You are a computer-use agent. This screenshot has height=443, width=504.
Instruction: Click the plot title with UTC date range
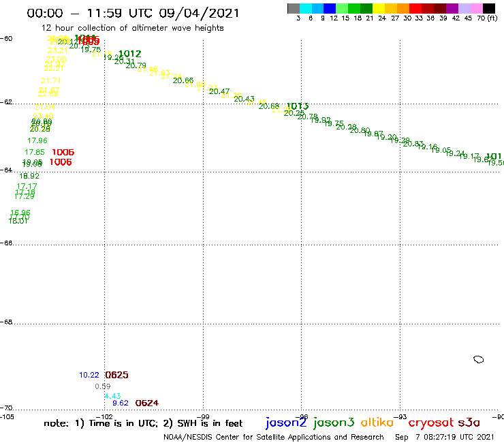pos(133,13)
